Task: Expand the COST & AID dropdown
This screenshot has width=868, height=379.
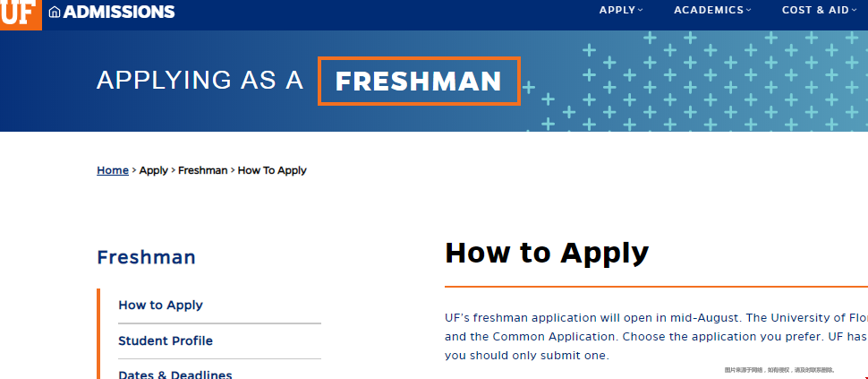Action: (x=815, y=10)
